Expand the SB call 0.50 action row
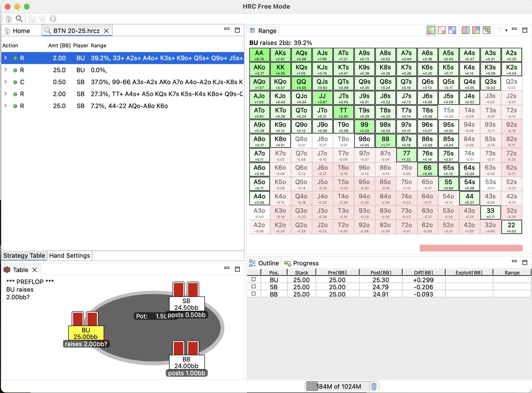532x393 pixels. (x=5, y=82)
